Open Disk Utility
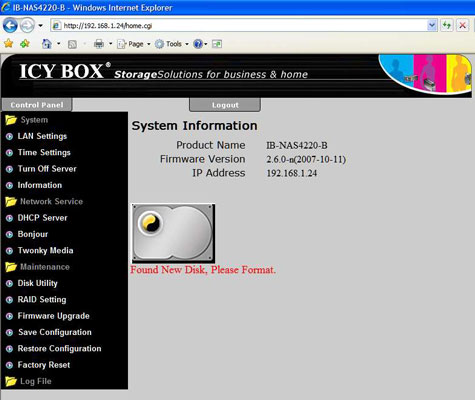The image size is (475, 400). click(37, 283)
